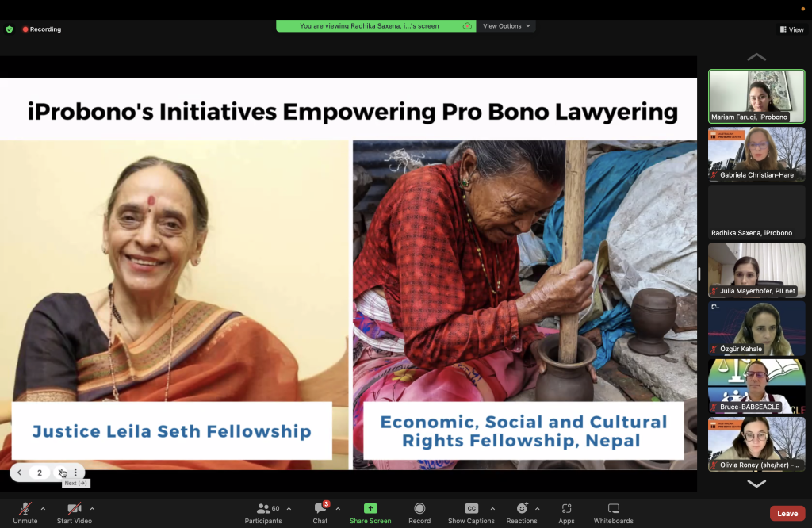Click the green Share Screen icon

pos(370,508)
